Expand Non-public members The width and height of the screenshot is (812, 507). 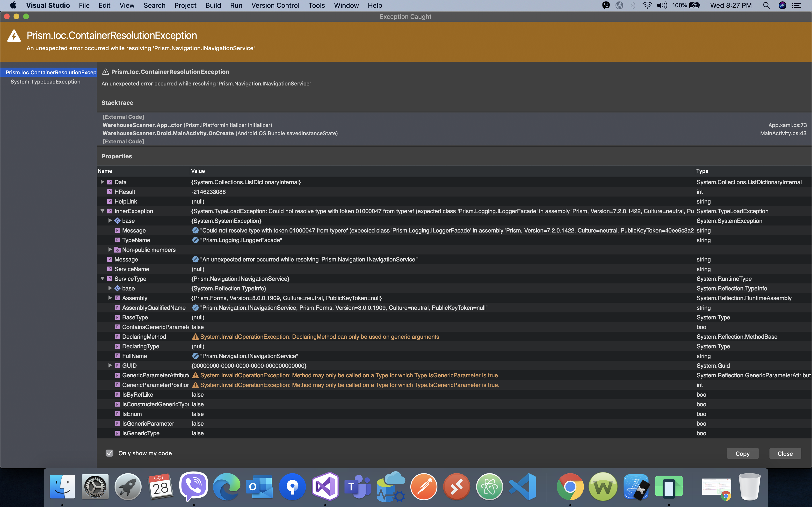click(110, 249)
